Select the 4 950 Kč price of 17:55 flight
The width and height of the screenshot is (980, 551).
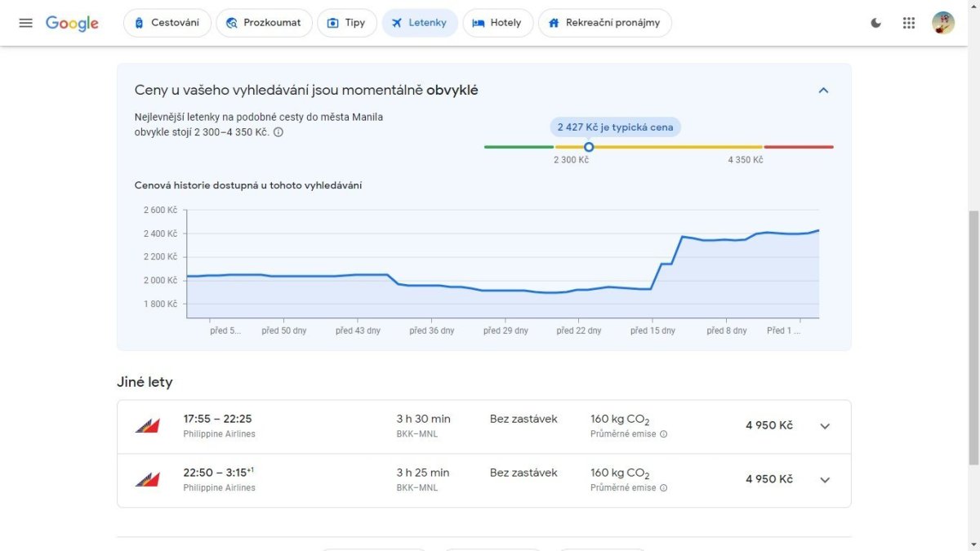pos(768,425)
